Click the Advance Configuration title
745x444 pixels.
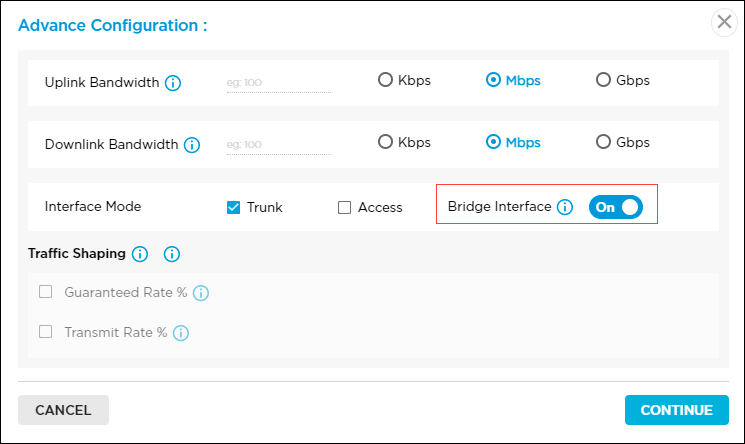(x=113, y=25)
